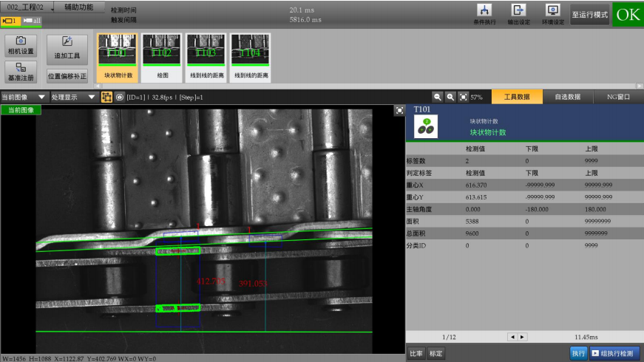Select camera 1 toggle
644x362 pixels.
coord(11,21)
